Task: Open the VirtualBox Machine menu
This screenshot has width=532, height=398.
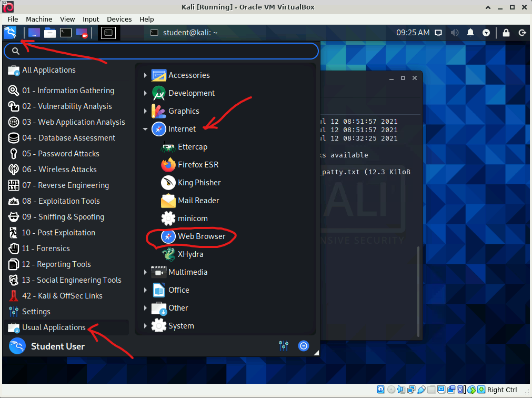Action: tap(39, 19)
